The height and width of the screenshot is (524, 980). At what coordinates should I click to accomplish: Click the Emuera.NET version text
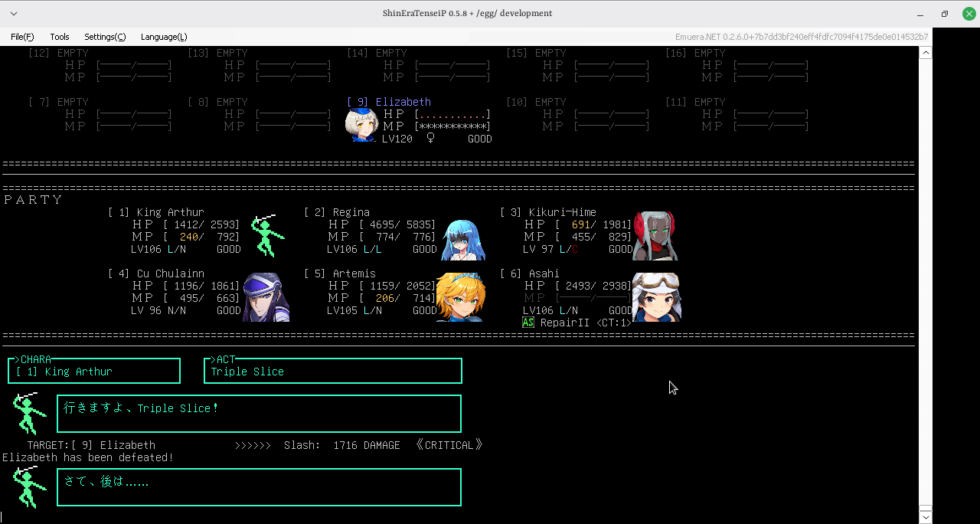pyautogui.click(x=802, y=37)
